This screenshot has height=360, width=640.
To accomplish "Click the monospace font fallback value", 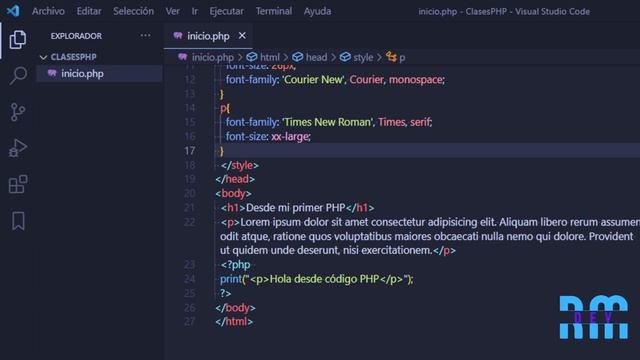I will tap(416, 79).
